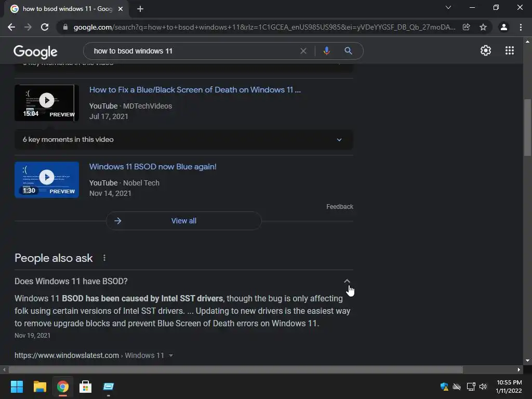The image size is (532, 399).
Task: Bookmark this page with star icon
Action: coord(483,27)
